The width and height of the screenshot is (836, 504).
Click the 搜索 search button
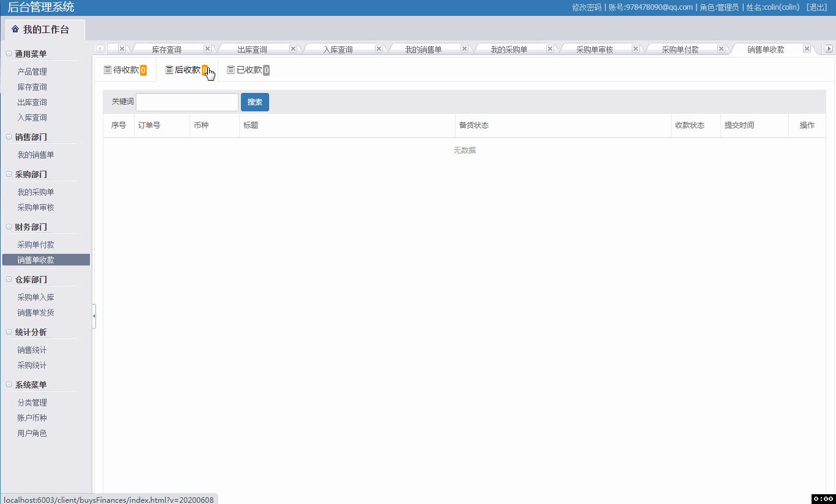[255, 102]
